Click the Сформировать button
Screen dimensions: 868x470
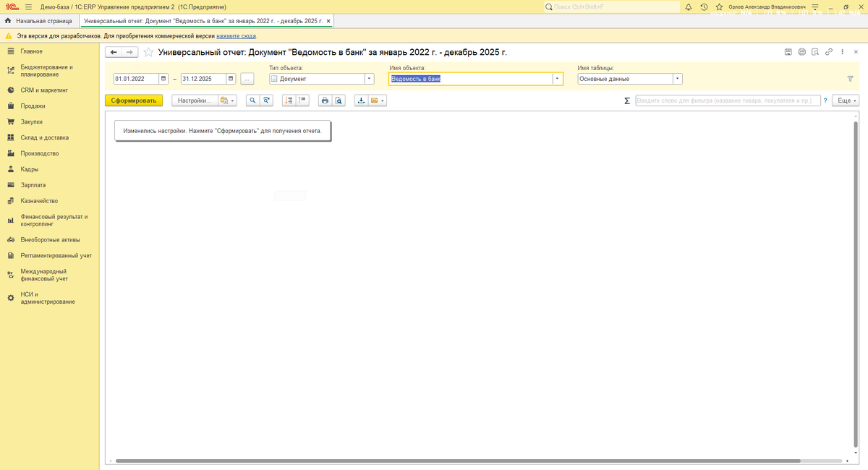click(x=134, y=101)
